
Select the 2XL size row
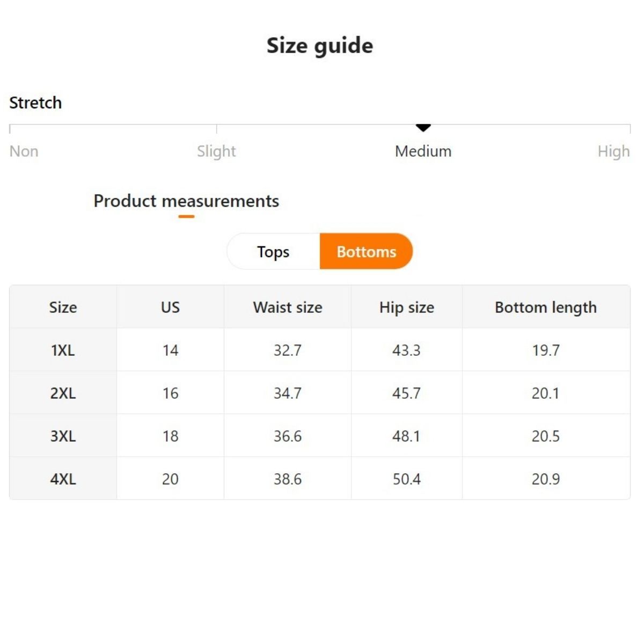[63, 393]
